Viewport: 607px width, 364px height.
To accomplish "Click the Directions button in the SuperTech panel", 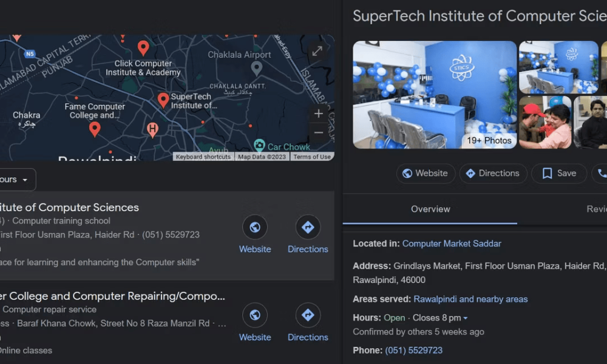I will 493,174.
